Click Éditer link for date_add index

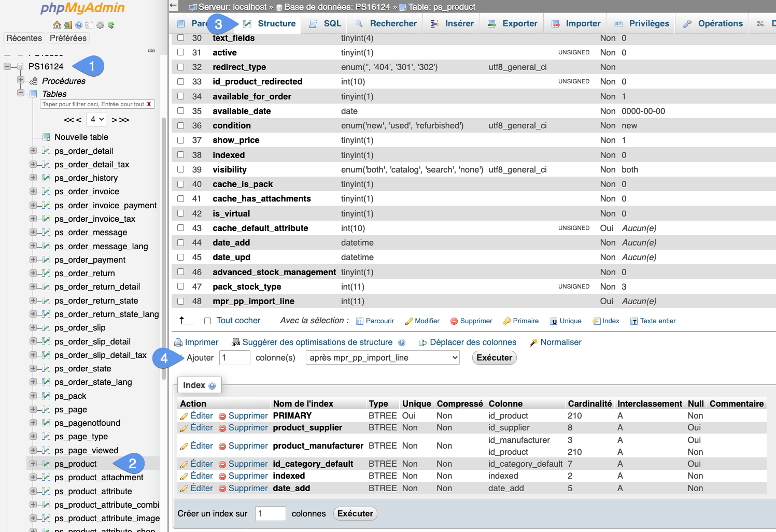tap(202, 488)
